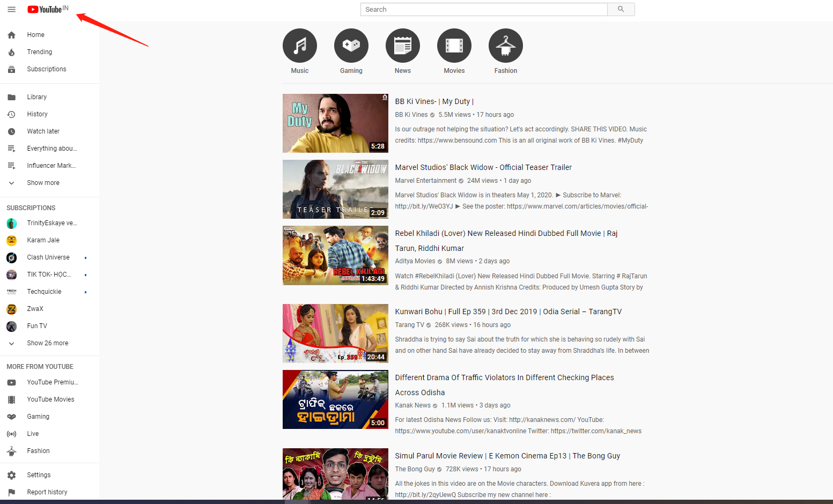Play the Rebel Khiladi movie thumbnail

(335, 255)
